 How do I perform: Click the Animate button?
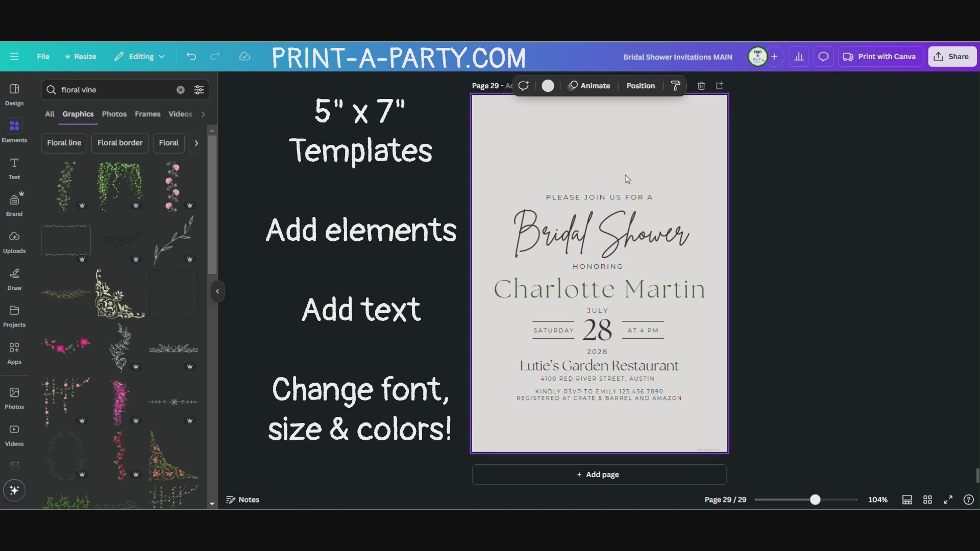point(589,86)
